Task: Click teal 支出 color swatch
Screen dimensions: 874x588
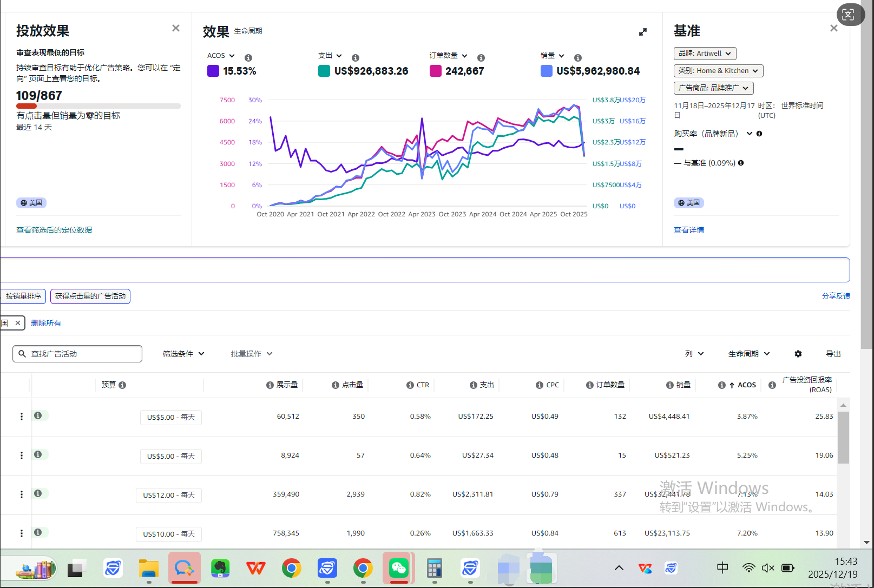Action: click(x=324, y=71)
